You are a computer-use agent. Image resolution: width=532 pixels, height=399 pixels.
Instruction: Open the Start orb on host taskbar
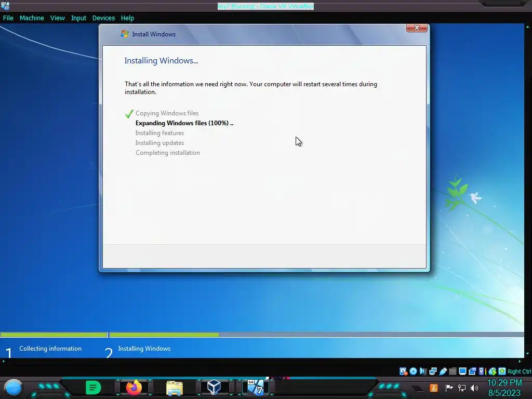click(x=14, y=388)
